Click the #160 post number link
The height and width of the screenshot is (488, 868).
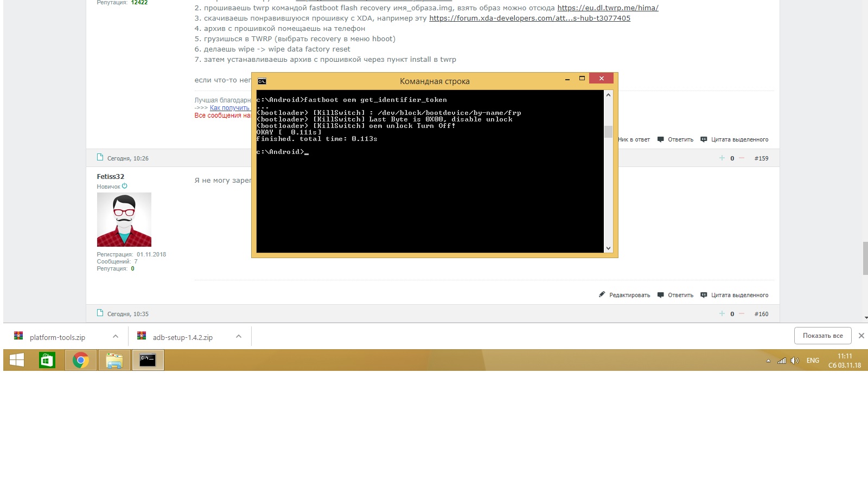[x=761, y=314]
